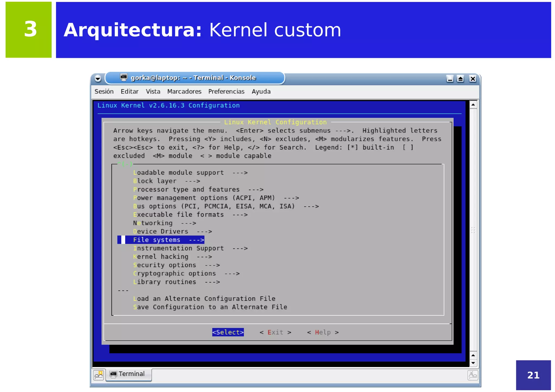The width and height of the screenshot is (555, 392).
Task: Click the < Exit > button
Action: pyautogui.click(x=275, y=332)
